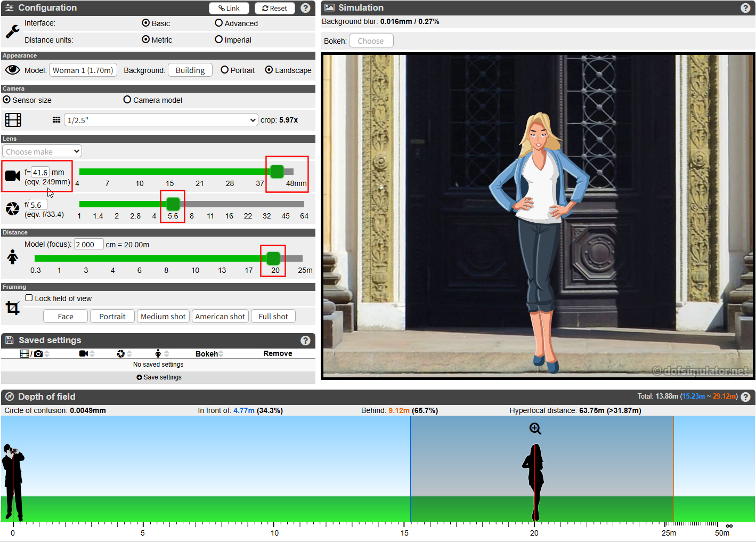This screenshot has height=542, width=756.
Task: Click the person icon in Distance section
Action: pyautogui.click(x=13, y=257)
